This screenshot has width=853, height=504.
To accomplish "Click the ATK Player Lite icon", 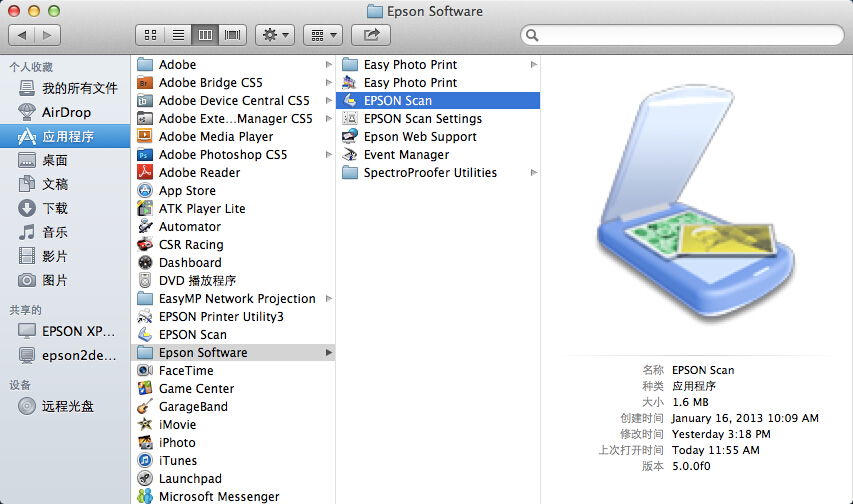I will tap(145, 208).
